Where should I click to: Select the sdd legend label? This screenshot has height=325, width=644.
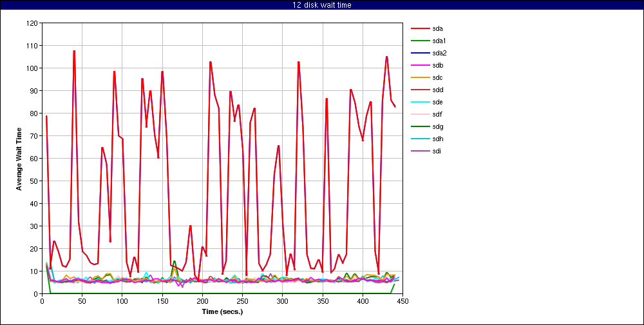click(x=437, y=90)
